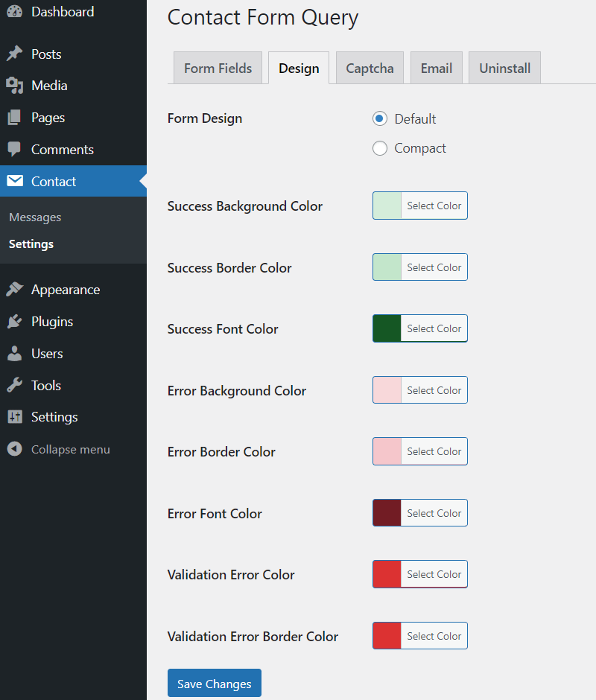Select the Default form design radio
This screenshot has width=596, height=700.
(x=380, y=118)
